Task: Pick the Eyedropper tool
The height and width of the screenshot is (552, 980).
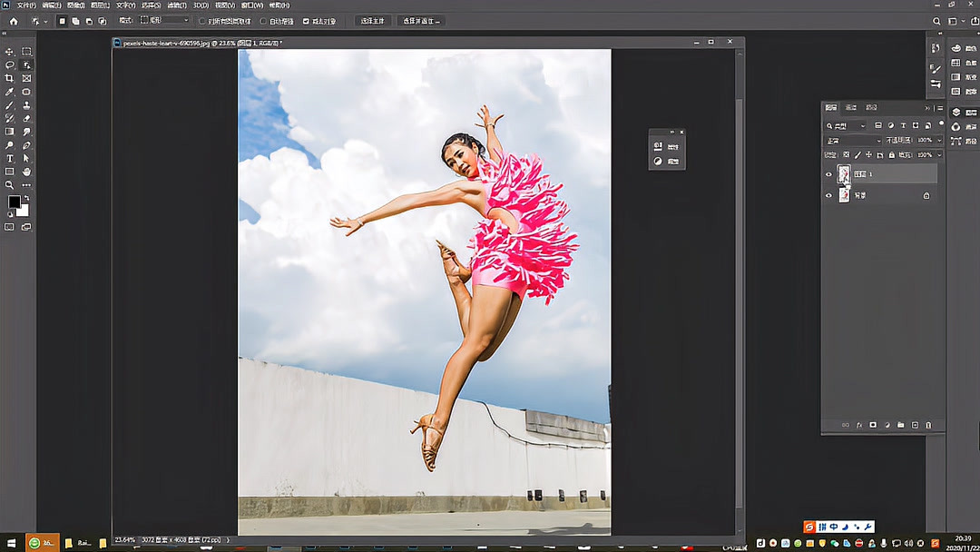Action: click(10, 92)
